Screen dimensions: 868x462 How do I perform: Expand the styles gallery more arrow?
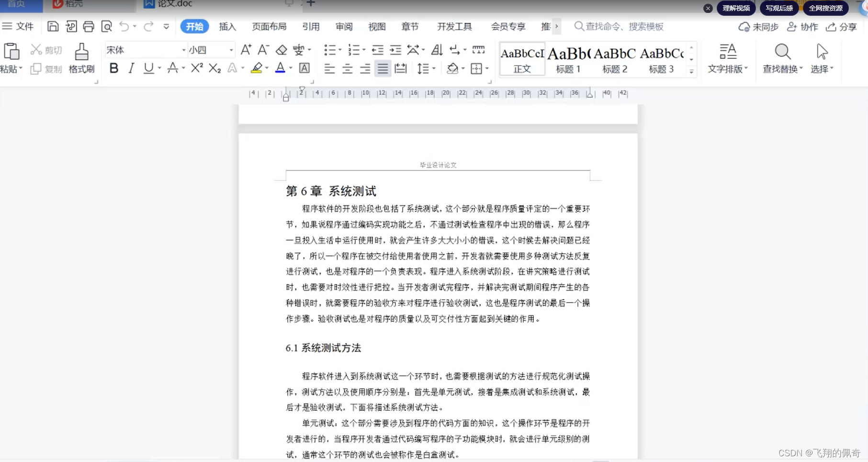click(691, 71)
